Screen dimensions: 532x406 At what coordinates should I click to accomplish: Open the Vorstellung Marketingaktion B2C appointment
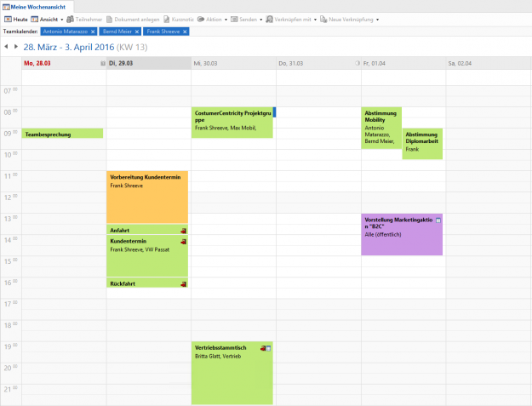[x=402, y=234]
